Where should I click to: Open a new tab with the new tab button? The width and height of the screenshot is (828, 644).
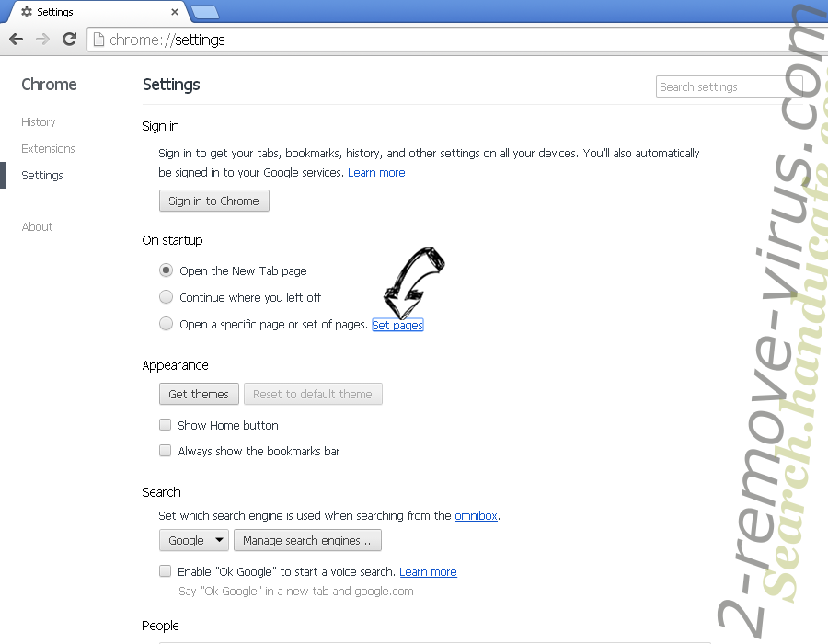pos(205,12)
